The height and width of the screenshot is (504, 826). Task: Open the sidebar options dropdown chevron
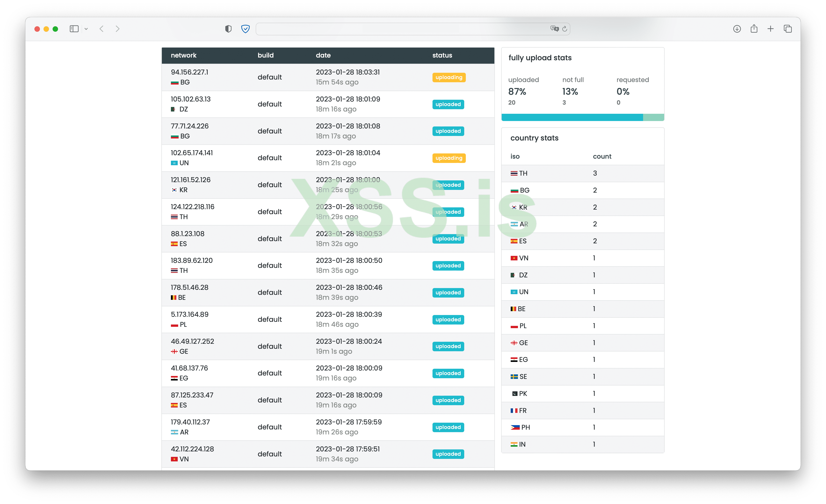click(x=86, y=29)
